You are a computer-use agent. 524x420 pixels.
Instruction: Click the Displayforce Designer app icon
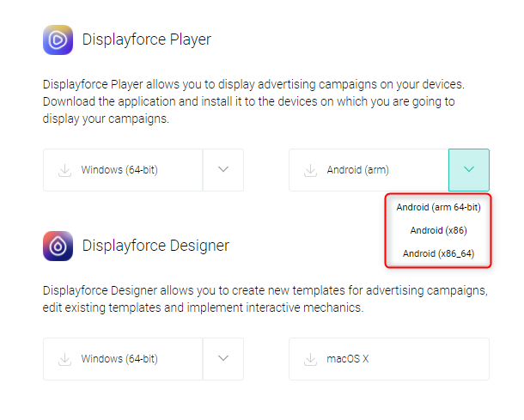(58, 246)
